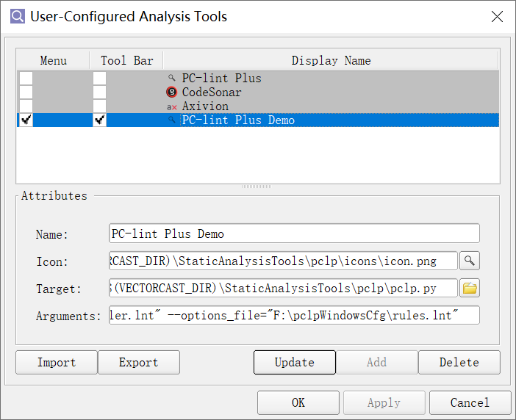
Task: Uncheck Tool Bar checkbox for PC-lint Plus Demo
Action: [100, 120]
